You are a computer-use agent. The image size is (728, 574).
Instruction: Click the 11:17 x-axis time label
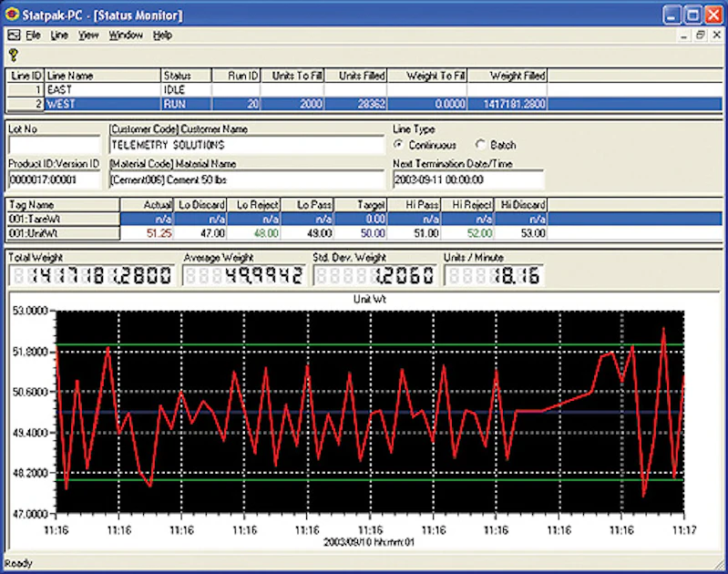tap(684, 530)
